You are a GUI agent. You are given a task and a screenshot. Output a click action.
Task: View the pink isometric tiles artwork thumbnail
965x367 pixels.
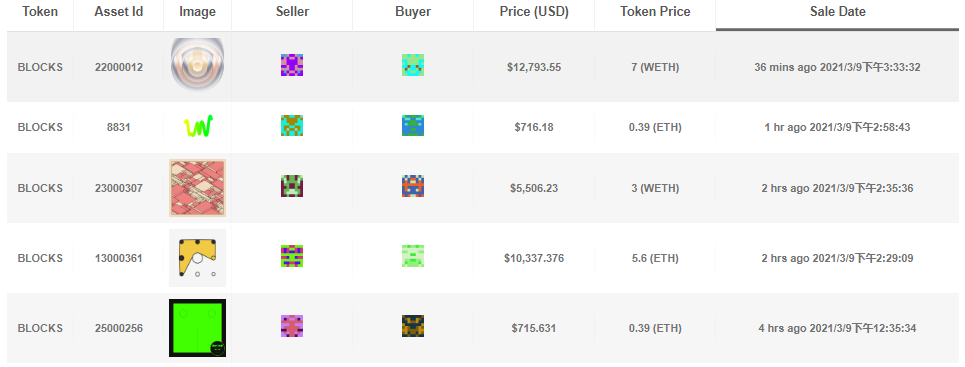(x=198, y=188)
